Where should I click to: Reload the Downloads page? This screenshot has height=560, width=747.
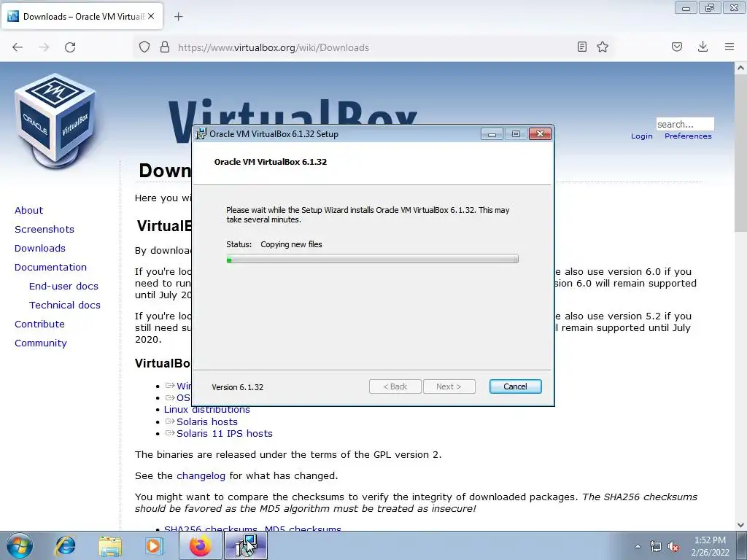click(70, 47)
